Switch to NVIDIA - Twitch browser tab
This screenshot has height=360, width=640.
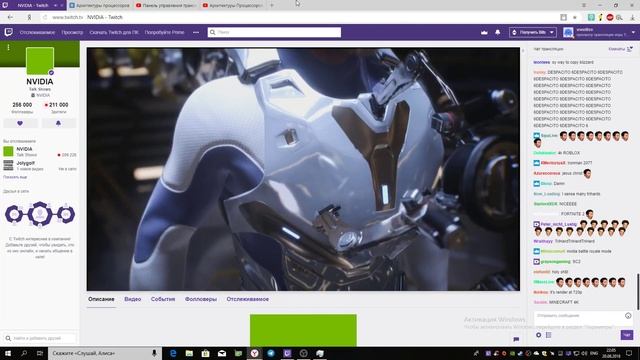tap(33, 5)
